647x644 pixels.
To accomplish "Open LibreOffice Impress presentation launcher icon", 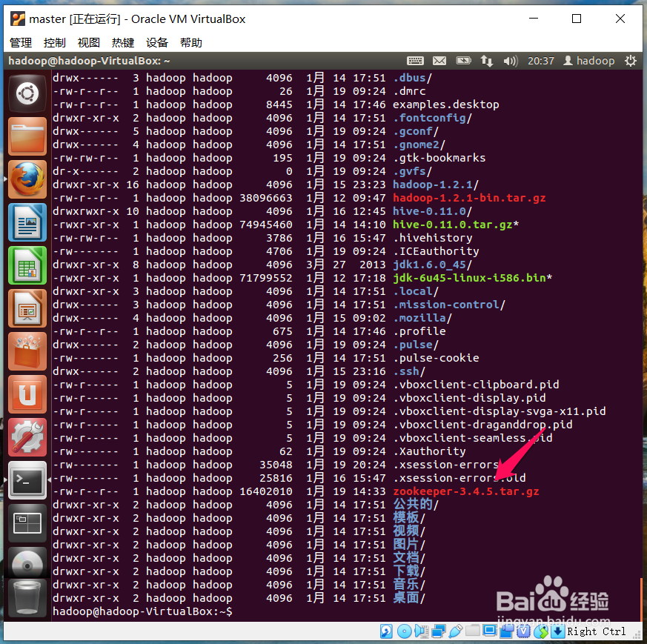I will pyautogui.click(x=27, y=308).
